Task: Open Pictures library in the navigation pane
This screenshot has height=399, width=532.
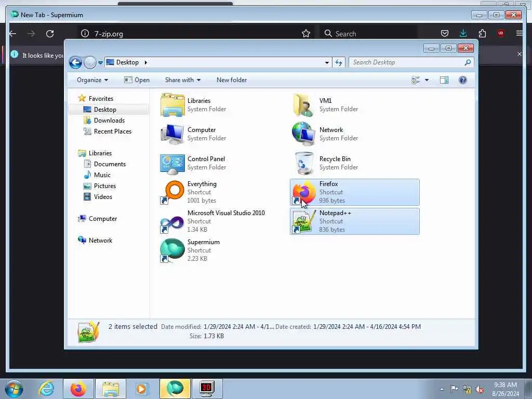Action: (105, 186)
